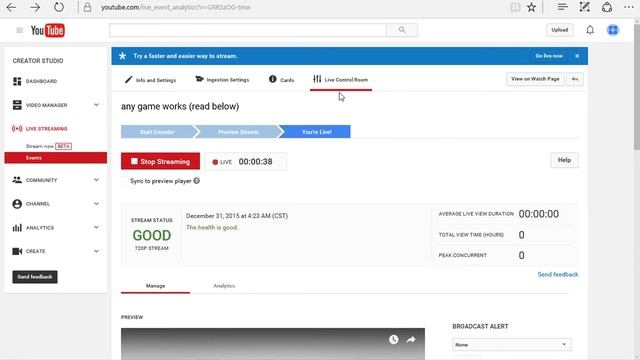Click Go live now button in banner
Screen dimensions: 640x360
(549, 56)
